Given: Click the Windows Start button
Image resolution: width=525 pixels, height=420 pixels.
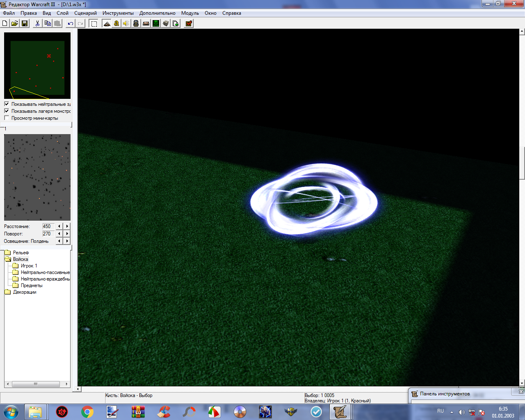Looking at the screenshot, I should (x=11, y=412).
